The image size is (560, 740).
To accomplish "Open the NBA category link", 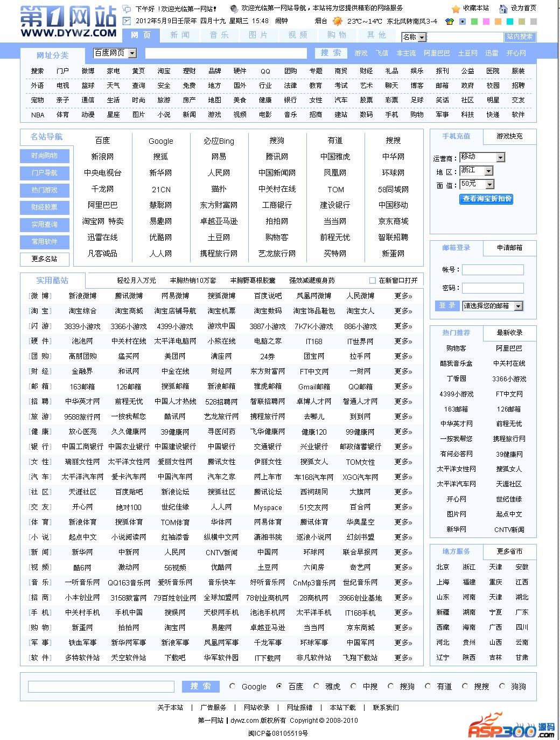I will (38, 115).
